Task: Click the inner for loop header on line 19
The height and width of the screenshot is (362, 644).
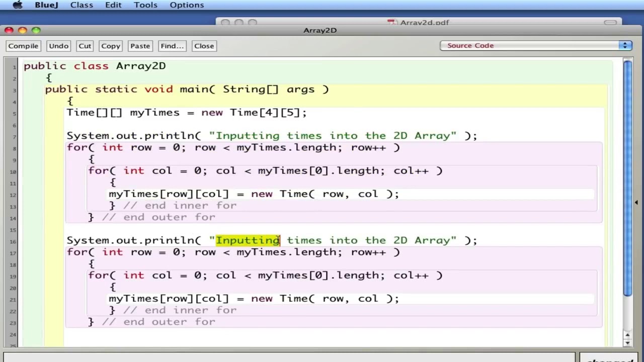Action: pyautogui.click(x=266, y=275)
